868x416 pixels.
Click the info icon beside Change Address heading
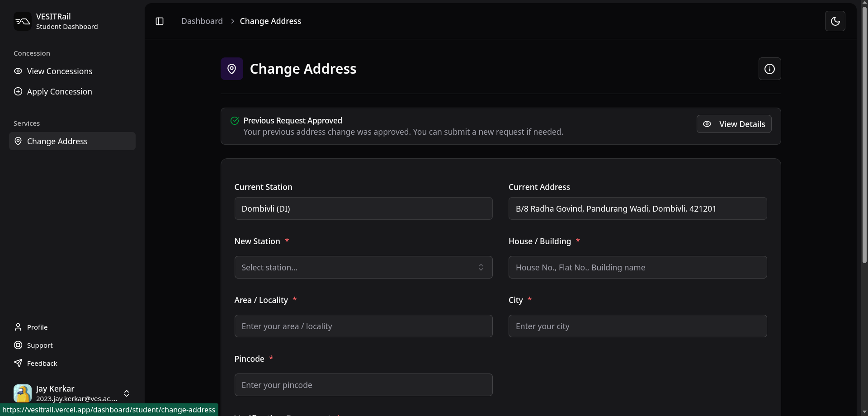(x=770, y=69)
